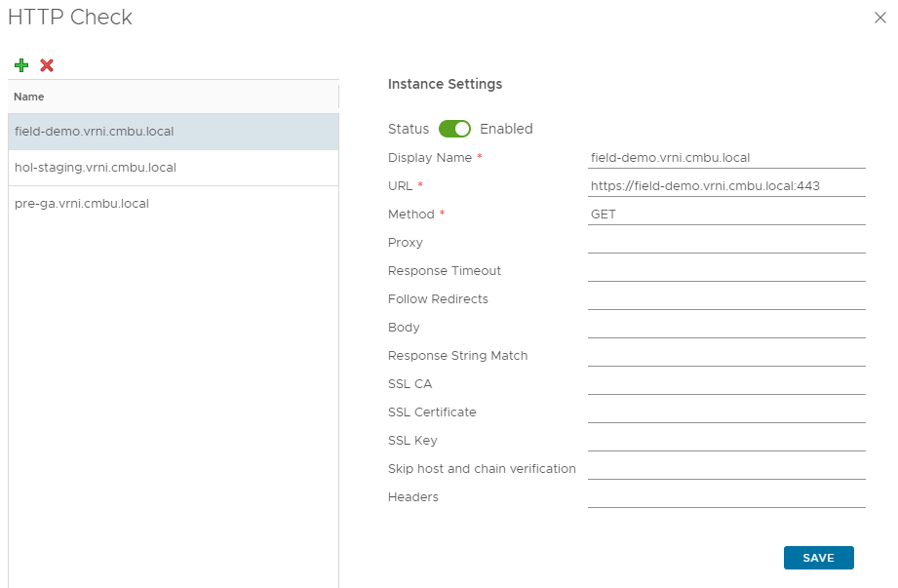Click the SSL Certificate field

726,412
